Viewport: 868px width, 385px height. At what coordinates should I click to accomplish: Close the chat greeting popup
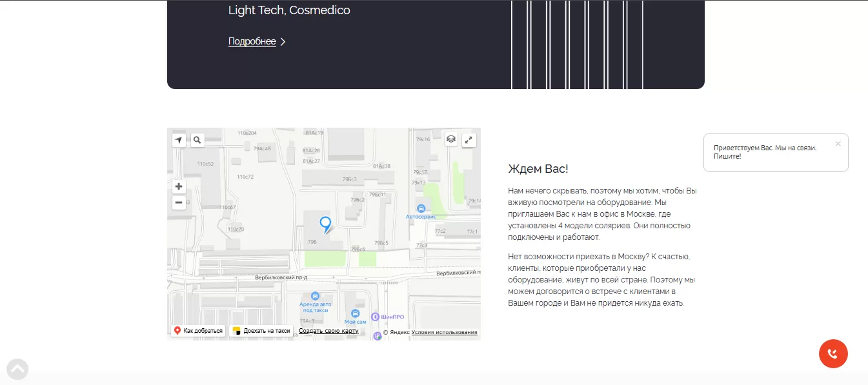(x=838, y=144)
